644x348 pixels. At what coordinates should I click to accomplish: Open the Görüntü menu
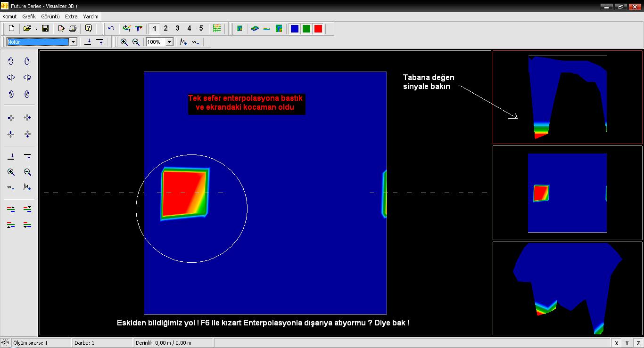coord(49,16)
